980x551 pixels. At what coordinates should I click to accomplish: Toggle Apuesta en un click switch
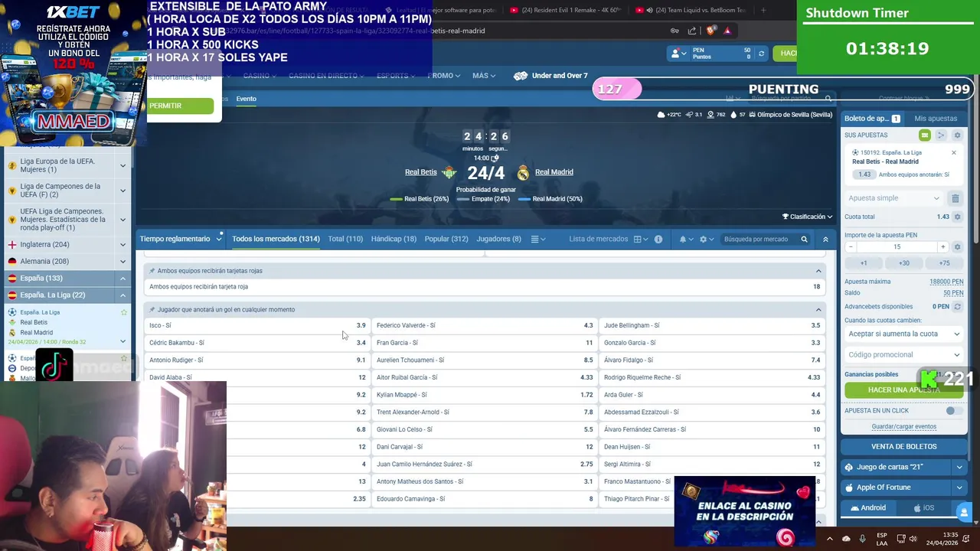click(954, 411)
